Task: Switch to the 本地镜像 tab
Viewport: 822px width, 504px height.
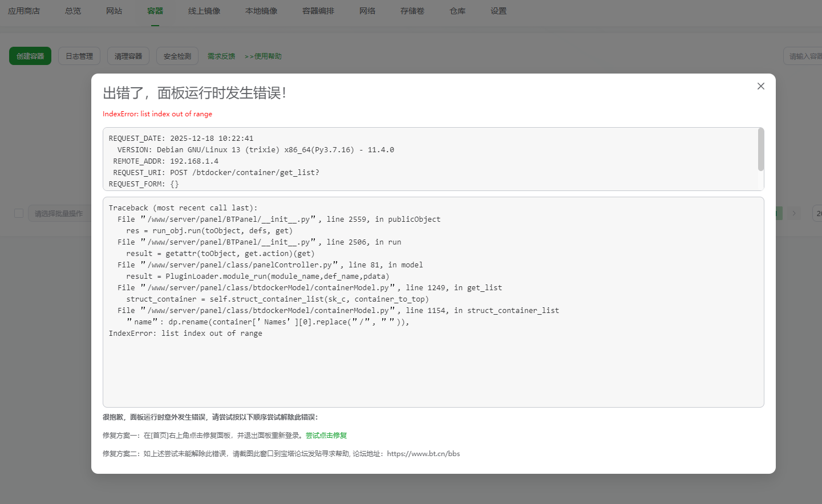Action: pos(261,10)
